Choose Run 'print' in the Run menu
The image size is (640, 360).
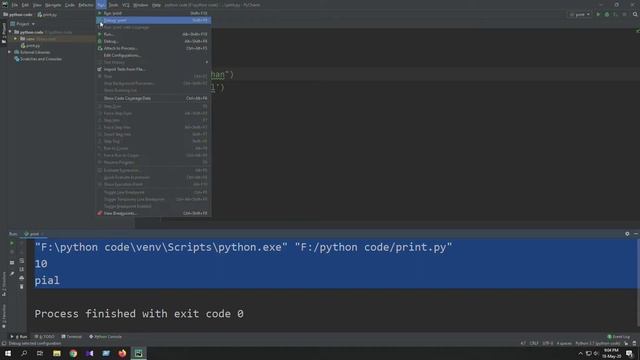tap(153, 13)
